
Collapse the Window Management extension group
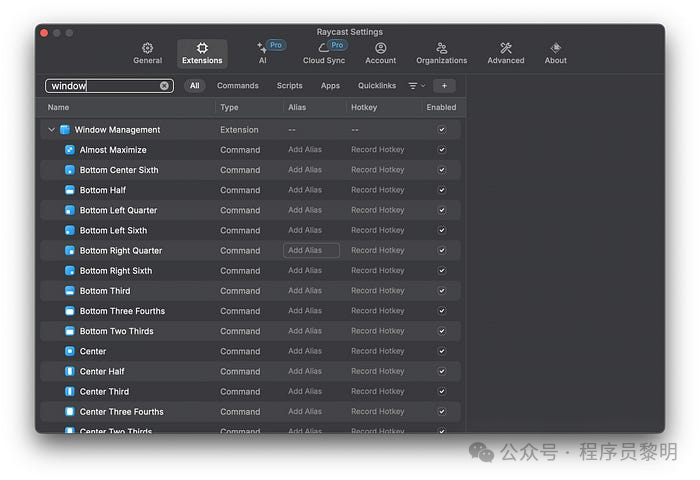pyautogui.click(x=51, y=129)
